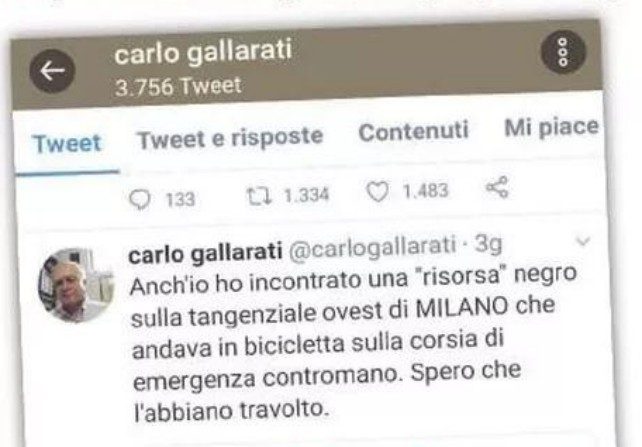642x447 pixels.
Task: Switch to Tweet e risposte tab
Action: [230, 138]
